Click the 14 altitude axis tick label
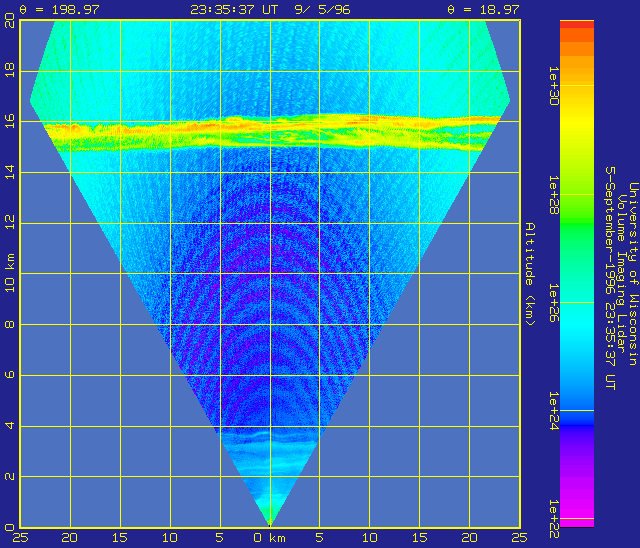 (10, 172)
